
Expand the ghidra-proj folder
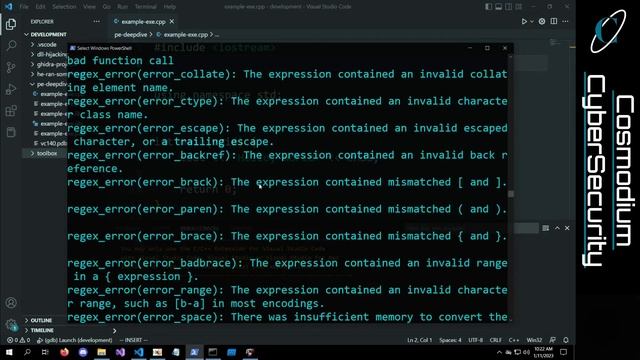(45, 64)
